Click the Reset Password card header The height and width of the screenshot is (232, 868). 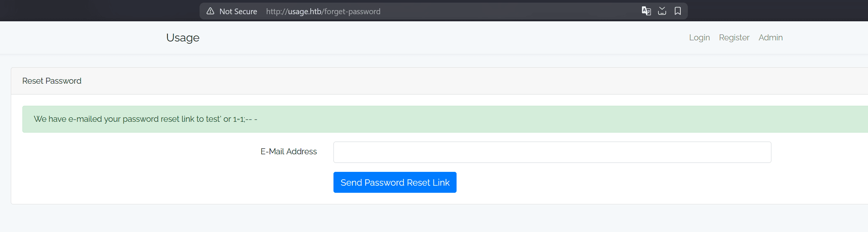coord(52,81)
